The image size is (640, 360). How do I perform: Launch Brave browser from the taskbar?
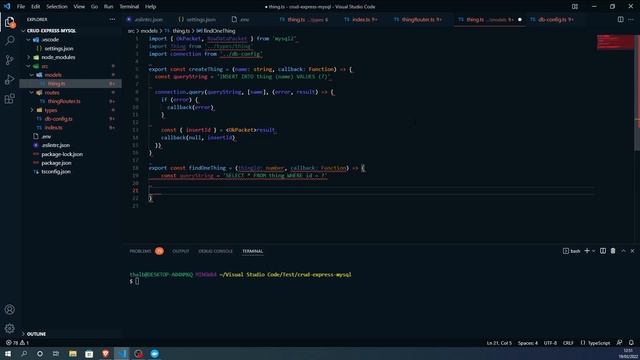(x=105, y=353)
